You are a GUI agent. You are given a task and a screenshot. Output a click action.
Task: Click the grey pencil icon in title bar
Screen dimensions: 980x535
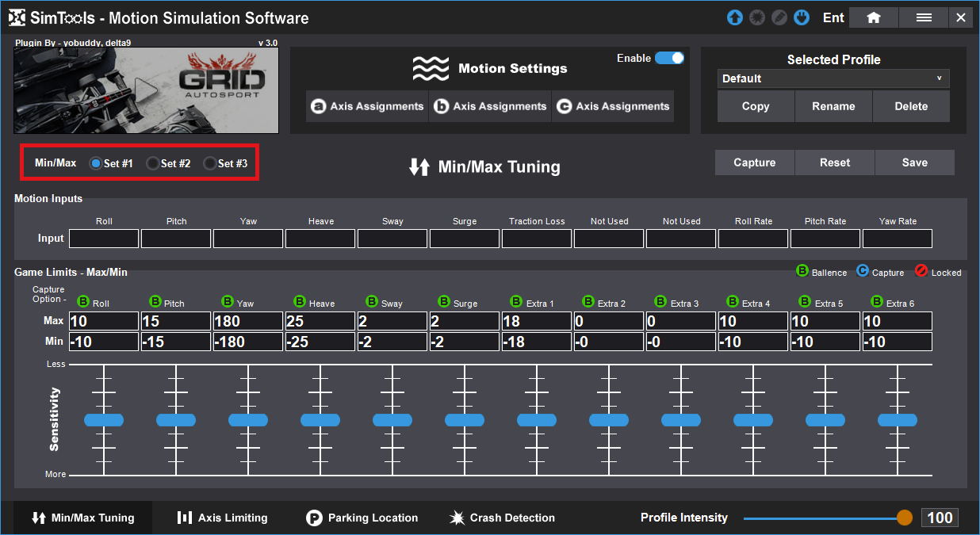coord(779,17)
